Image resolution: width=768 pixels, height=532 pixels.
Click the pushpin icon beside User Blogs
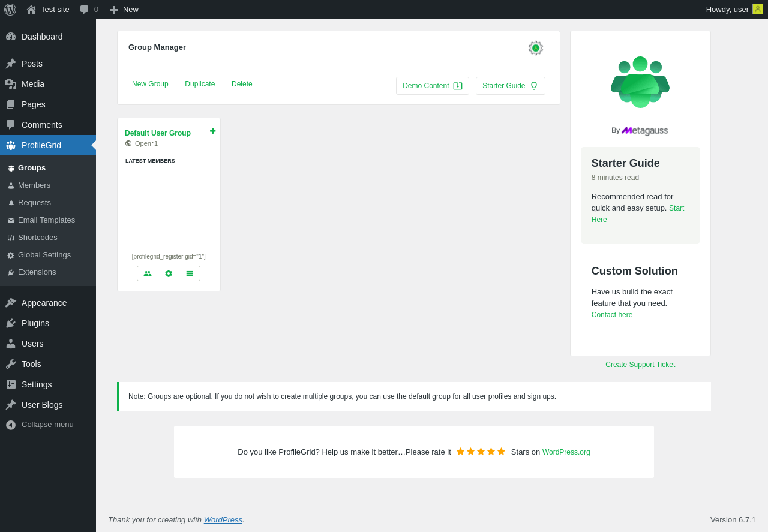pos(11,405)
